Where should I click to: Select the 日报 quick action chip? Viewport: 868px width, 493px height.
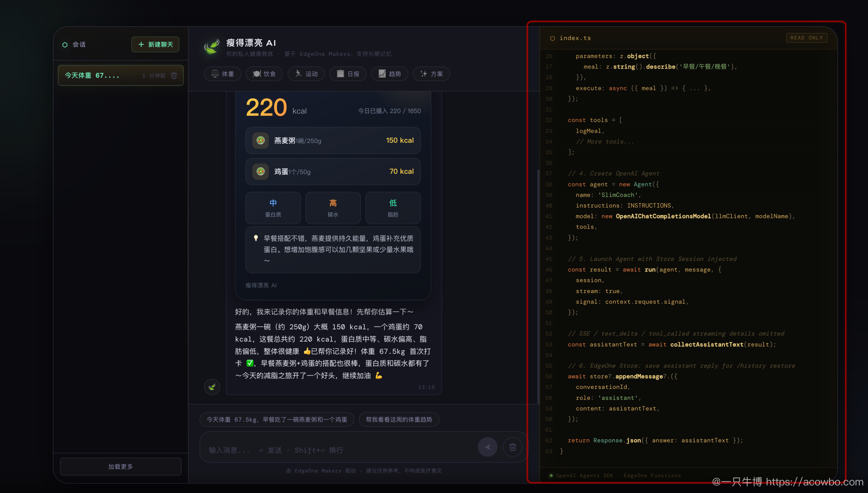coord(348,74)
